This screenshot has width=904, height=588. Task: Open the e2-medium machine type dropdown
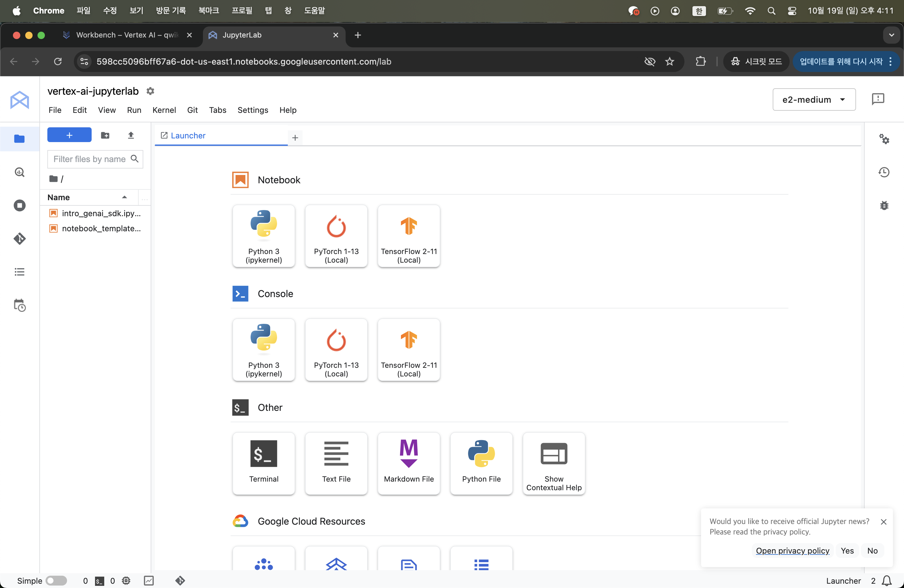click(x=814, y=100)
